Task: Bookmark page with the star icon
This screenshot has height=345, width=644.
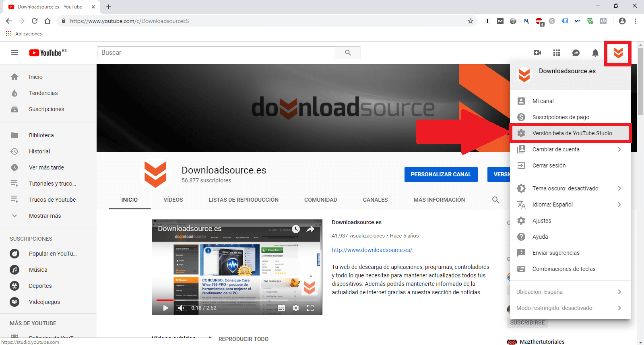Action: [470, 21]
